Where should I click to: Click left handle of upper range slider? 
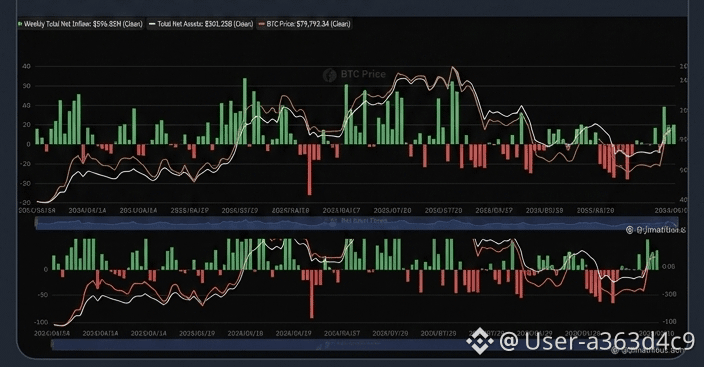(37, 223)
